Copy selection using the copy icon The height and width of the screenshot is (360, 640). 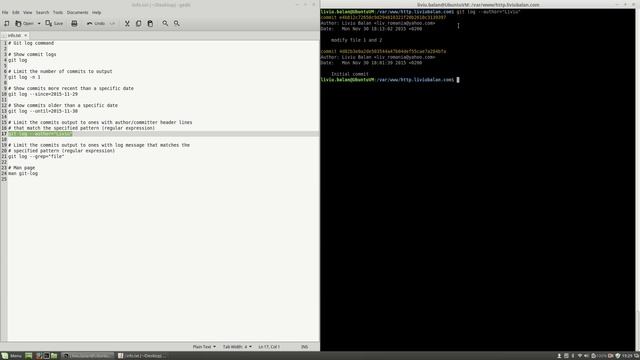tap(139, 24)
